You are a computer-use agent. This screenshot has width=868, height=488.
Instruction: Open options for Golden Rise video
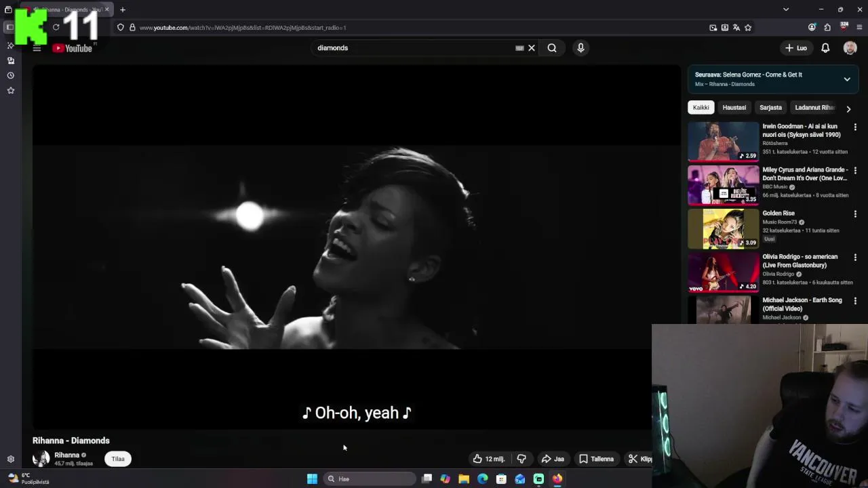(855, 214)
